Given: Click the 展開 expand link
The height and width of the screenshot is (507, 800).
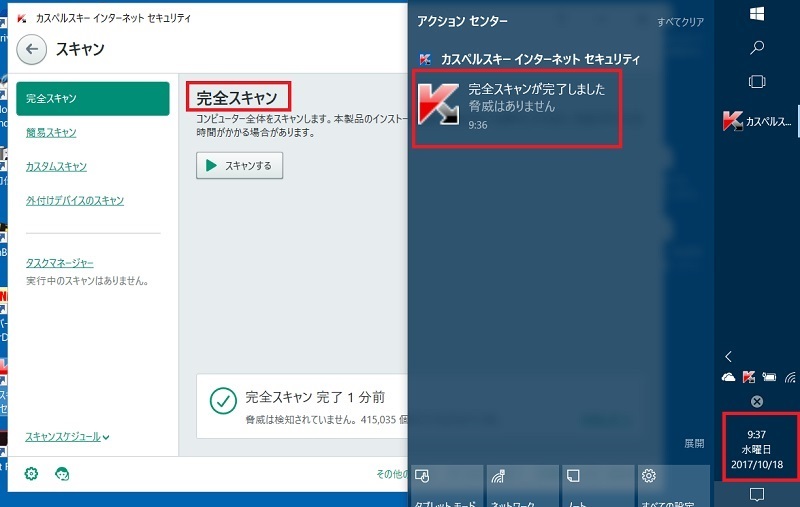Looking at the screenshot, I should click(x=694, y=443).
